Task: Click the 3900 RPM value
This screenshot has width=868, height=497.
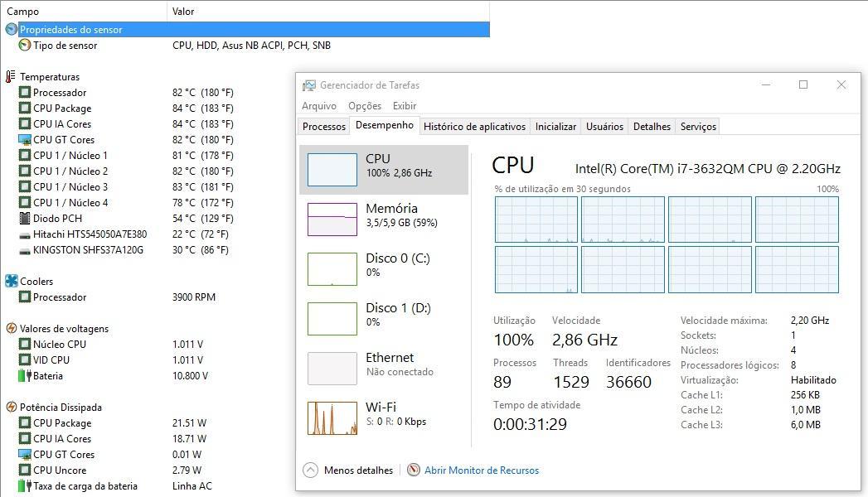Action: (194, 297)
